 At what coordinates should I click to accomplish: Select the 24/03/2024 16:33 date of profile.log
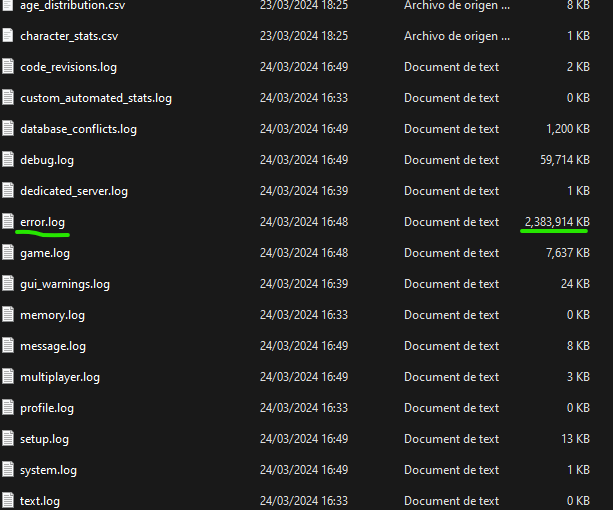[304, 408]
